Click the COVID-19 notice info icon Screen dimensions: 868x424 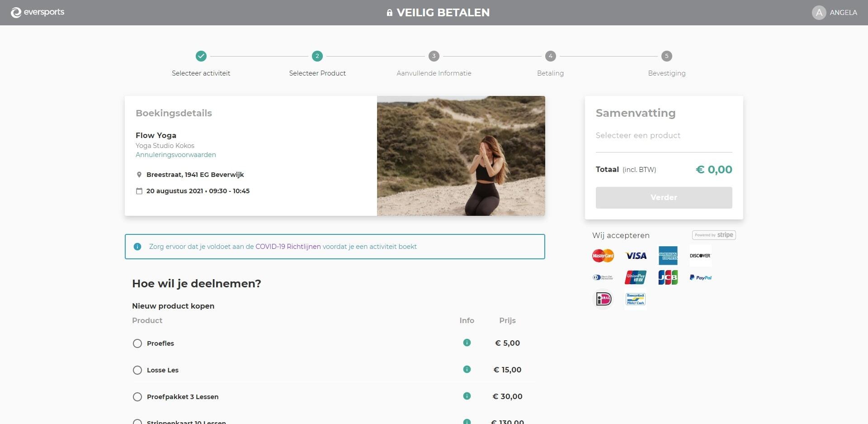[x=137, y=247]
